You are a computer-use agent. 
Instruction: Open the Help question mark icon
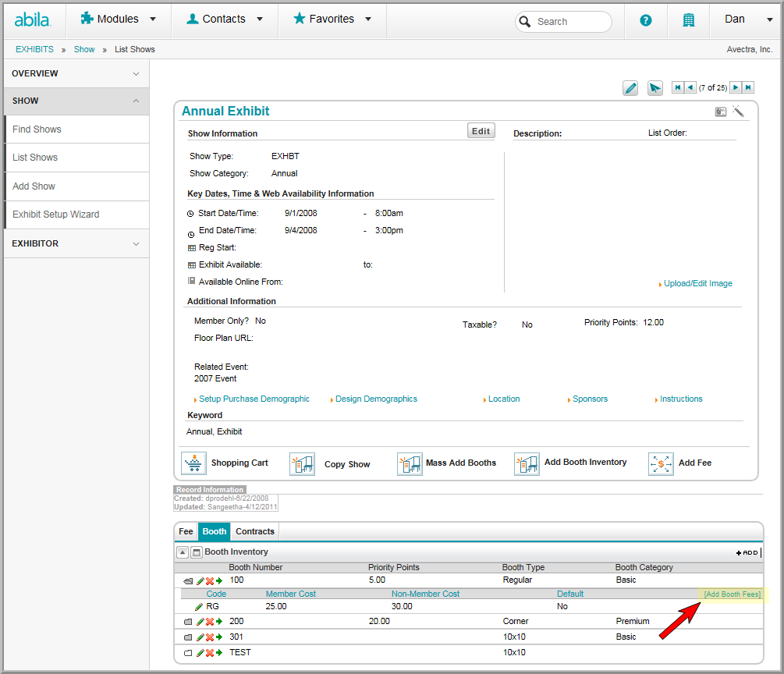[x=645, y=20]
